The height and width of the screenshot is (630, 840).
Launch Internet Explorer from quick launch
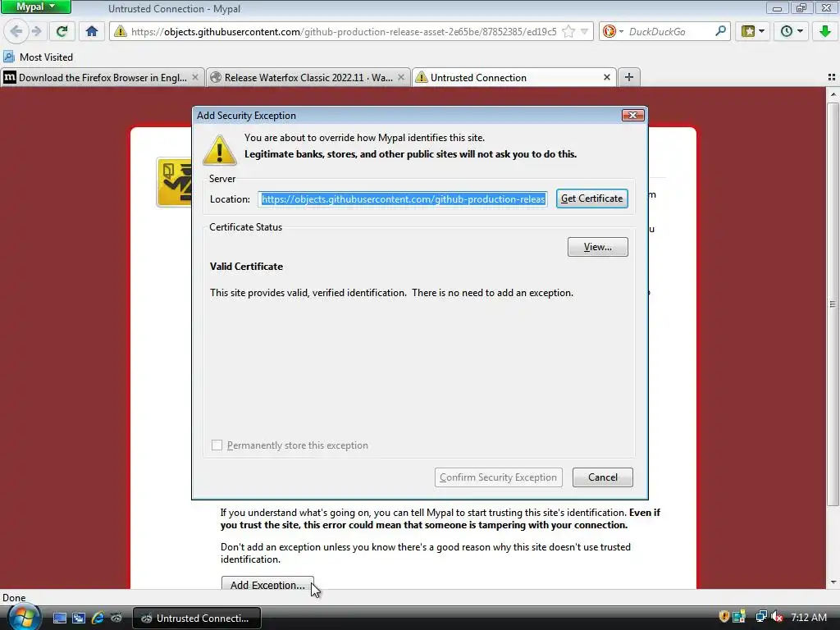(98, 619)
